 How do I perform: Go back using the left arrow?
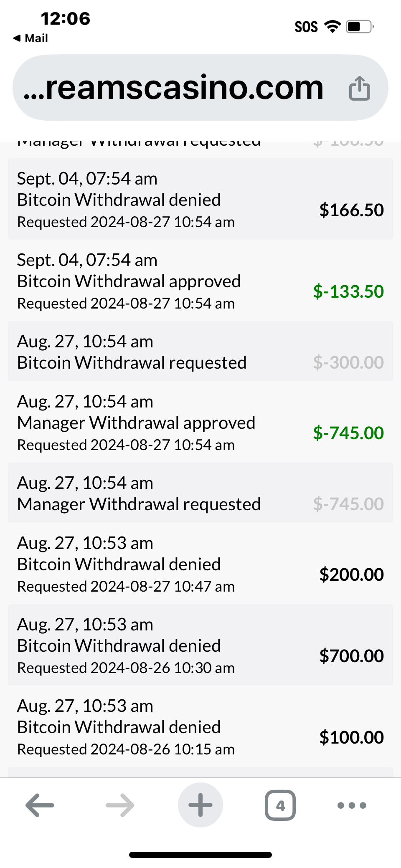coord(40,805)
